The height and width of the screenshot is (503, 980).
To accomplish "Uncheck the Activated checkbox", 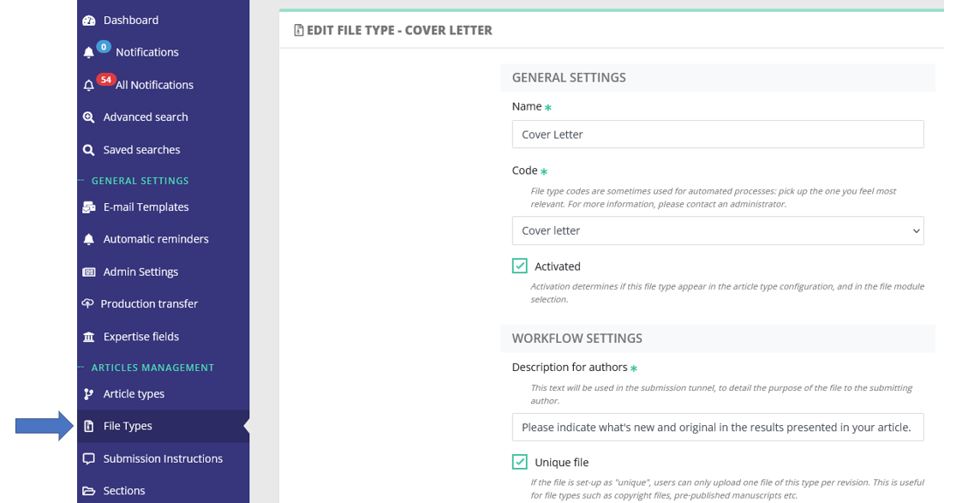I will click(519, 266).
